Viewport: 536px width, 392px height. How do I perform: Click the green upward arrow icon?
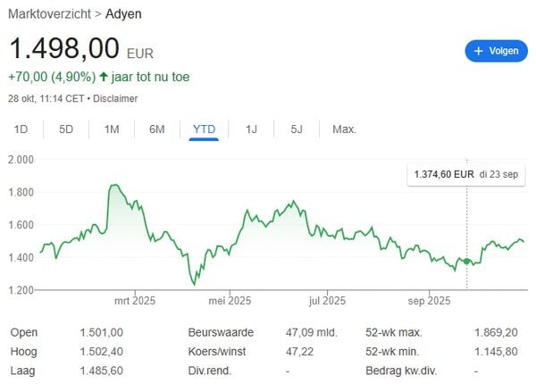pyautogui.click(x=104, y=77)
